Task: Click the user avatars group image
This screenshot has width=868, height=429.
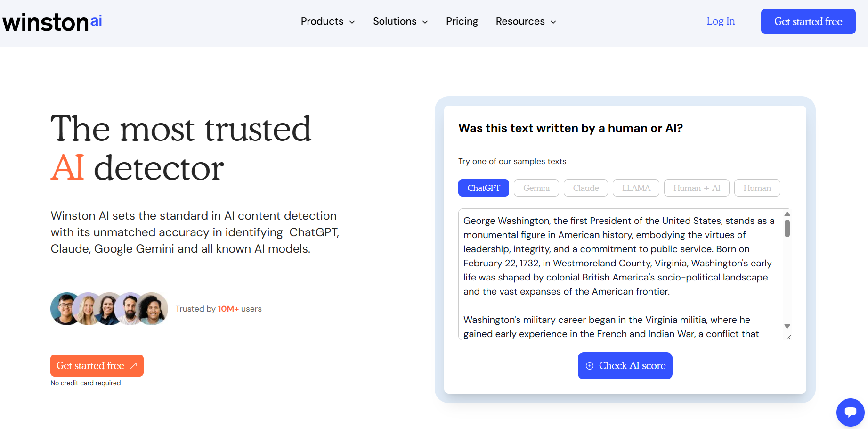Action: coord(109,309)
